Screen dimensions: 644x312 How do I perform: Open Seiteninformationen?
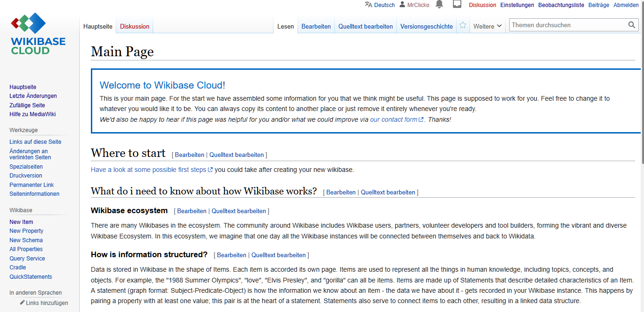(34, 194)
